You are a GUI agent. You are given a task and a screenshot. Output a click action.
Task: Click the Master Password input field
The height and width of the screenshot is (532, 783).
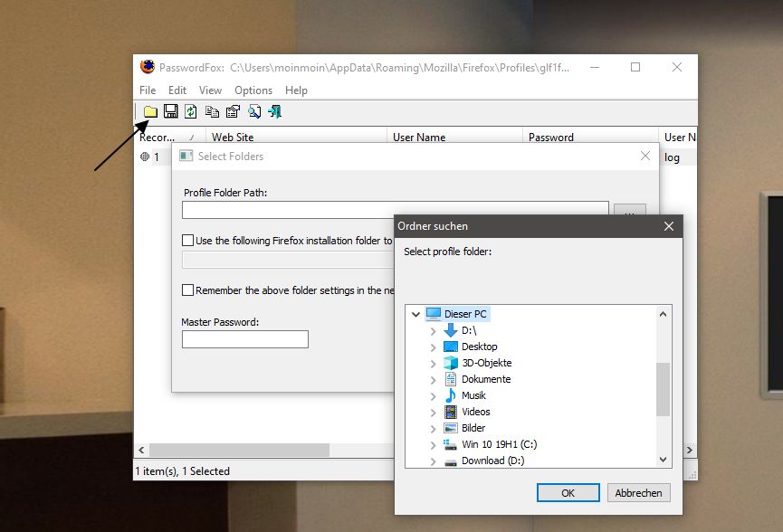tap(245, 339)
